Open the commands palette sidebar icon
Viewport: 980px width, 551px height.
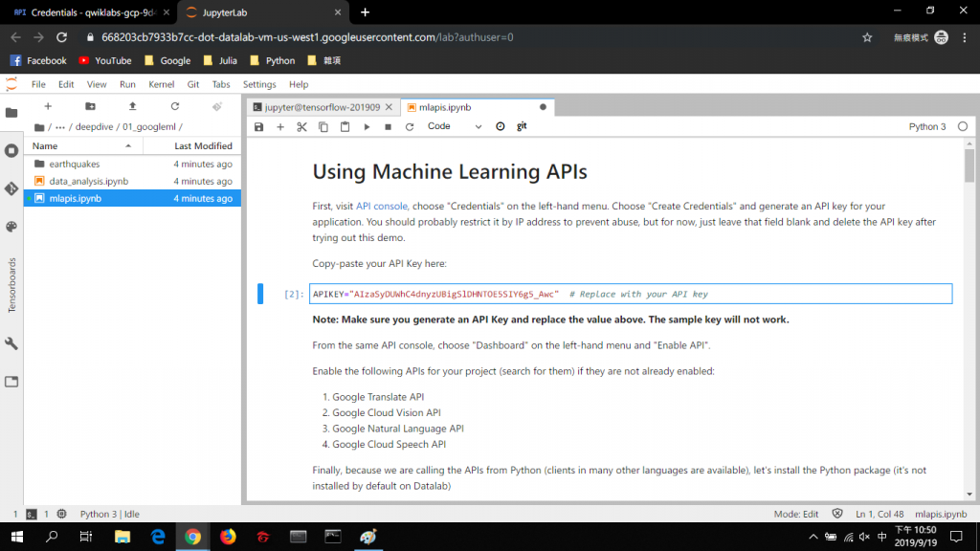tap(11, 227)
